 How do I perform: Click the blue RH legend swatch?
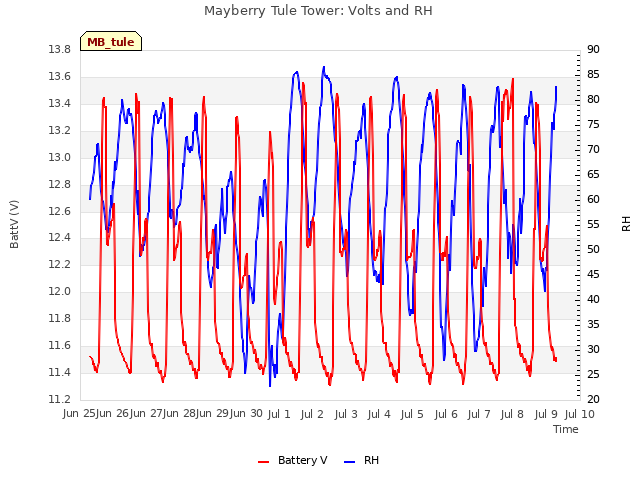[x=350, y=462]
